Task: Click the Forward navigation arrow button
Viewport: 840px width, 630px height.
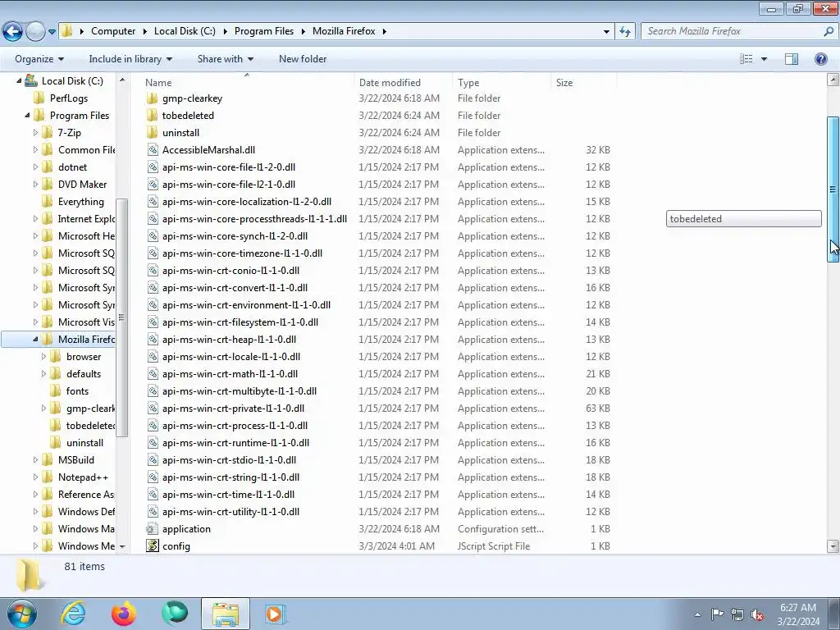Action: (35, 32)
